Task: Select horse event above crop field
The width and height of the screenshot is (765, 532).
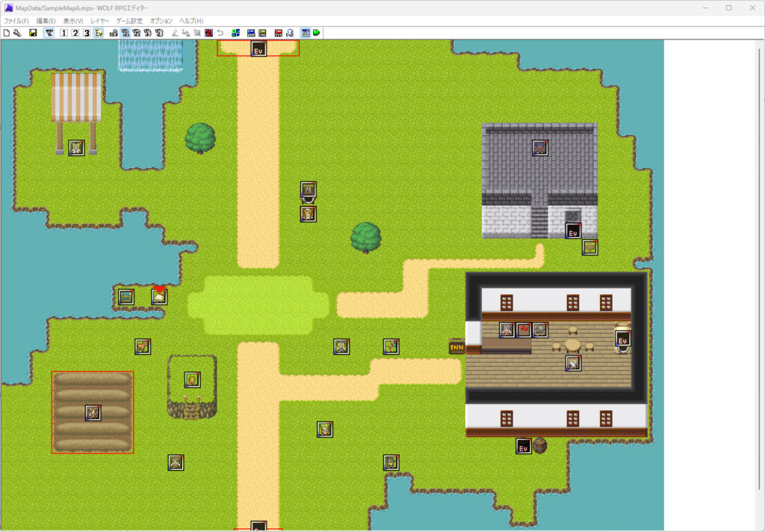Action: [143, 347]
